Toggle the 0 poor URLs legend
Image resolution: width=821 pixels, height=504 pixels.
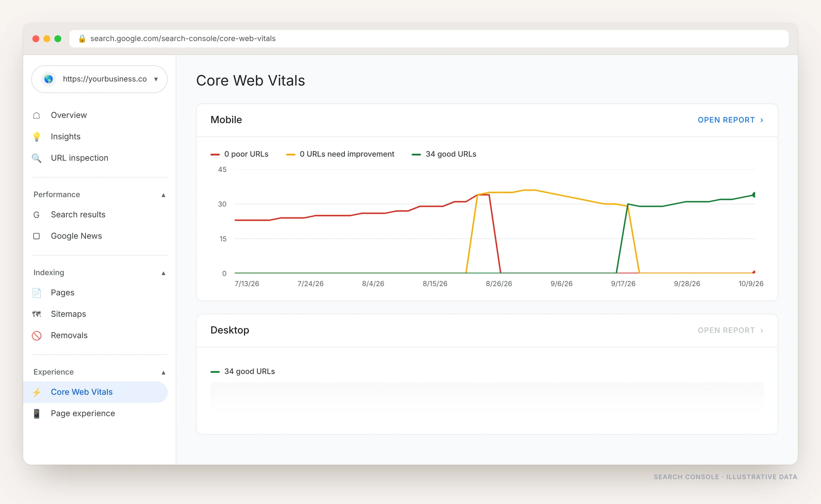[x=239, y=154]
